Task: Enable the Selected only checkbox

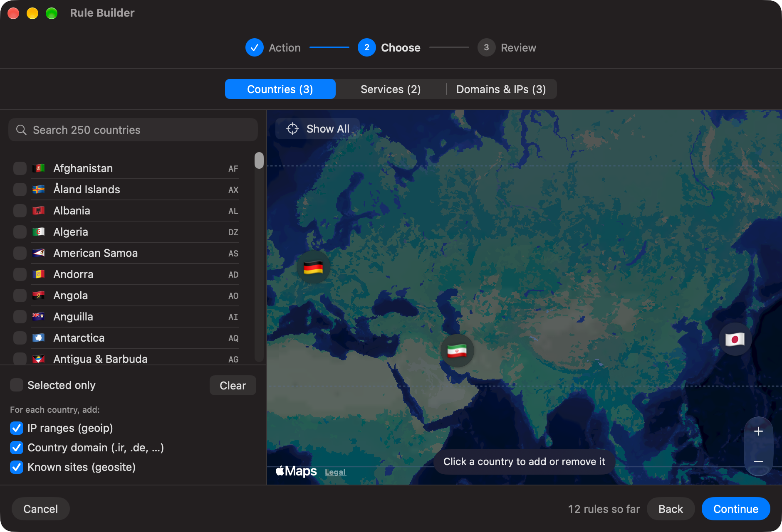Action: [x=17, y=385]
